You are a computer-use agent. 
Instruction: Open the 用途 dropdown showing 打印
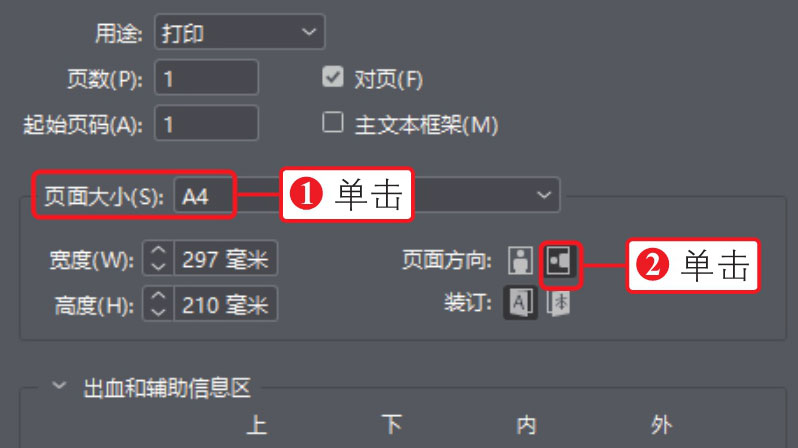pyautogui.click(x=240, y=32)
